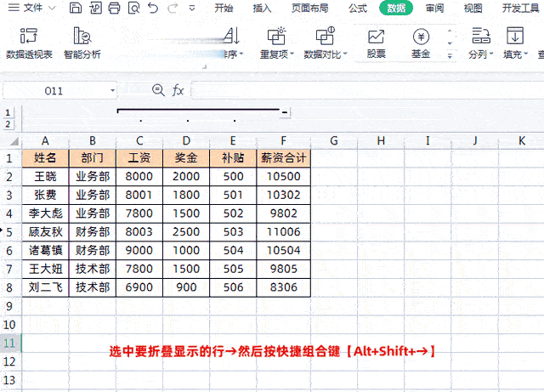544x392 pixels.
Task: Click the 部门 header cell
Action: coord(93,158)
